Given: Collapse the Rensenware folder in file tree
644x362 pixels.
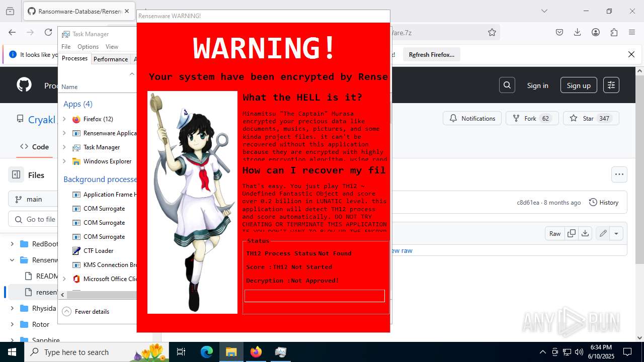Looking at the screenshot, I should 12,260.
